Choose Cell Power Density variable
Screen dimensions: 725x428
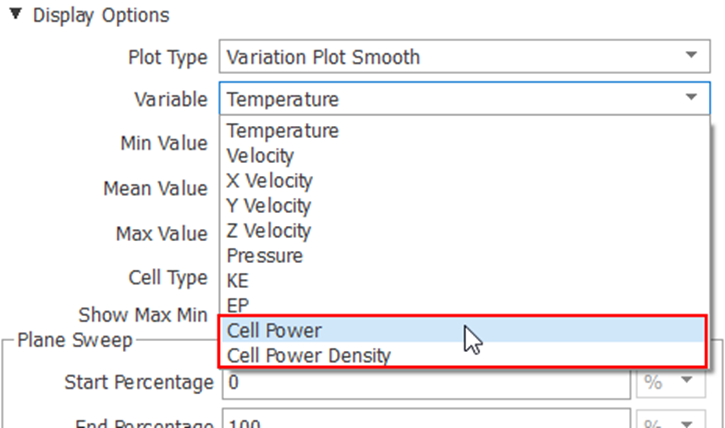click(309, 356)
